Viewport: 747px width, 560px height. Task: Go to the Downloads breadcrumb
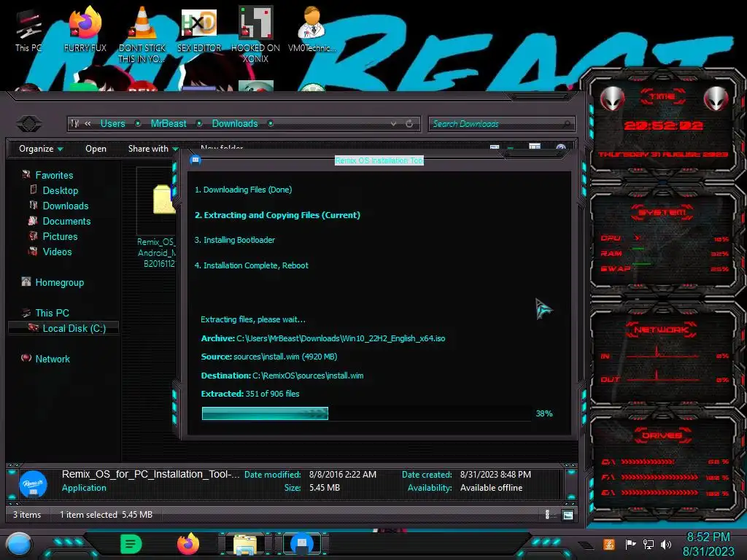coord(234,124)
